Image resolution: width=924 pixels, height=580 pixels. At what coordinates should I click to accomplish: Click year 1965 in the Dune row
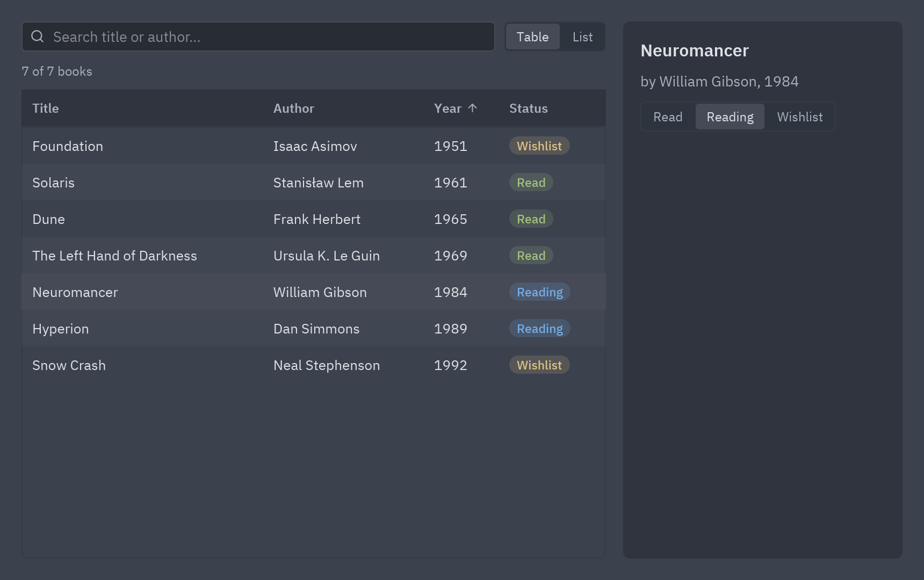click(451, 219)
